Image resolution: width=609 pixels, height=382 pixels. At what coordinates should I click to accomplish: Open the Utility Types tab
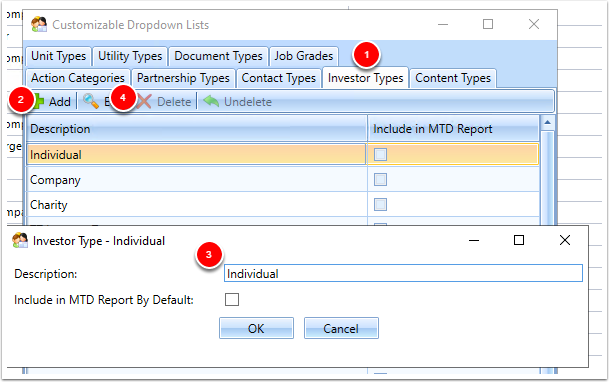(130, 56)
